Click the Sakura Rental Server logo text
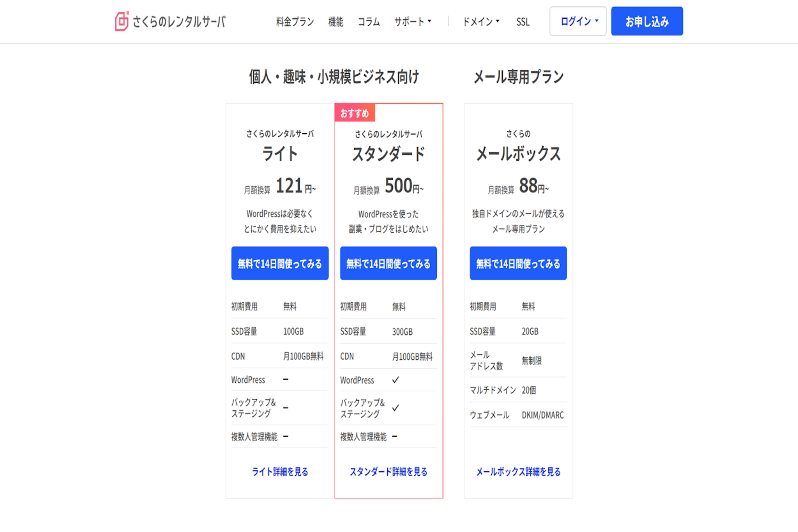The width and height of the screenshot is (798, 532). click(179, 21)
